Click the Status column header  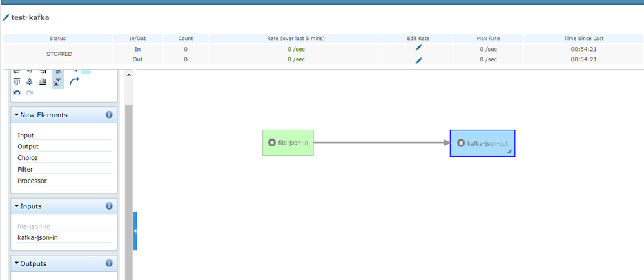click(57, 38)
